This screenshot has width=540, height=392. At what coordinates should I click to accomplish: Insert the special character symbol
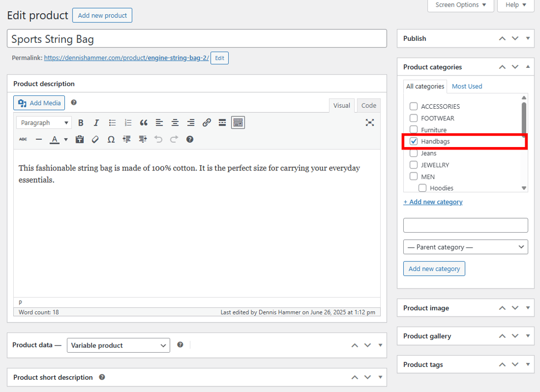[x=111, y=139]
